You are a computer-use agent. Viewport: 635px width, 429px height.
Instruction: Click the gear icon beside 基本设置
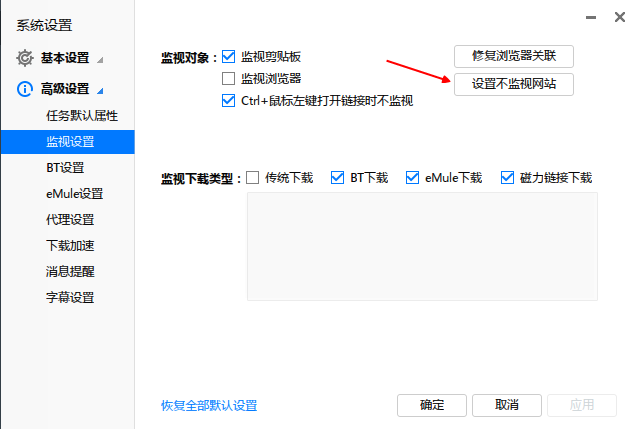pos(25,58)
